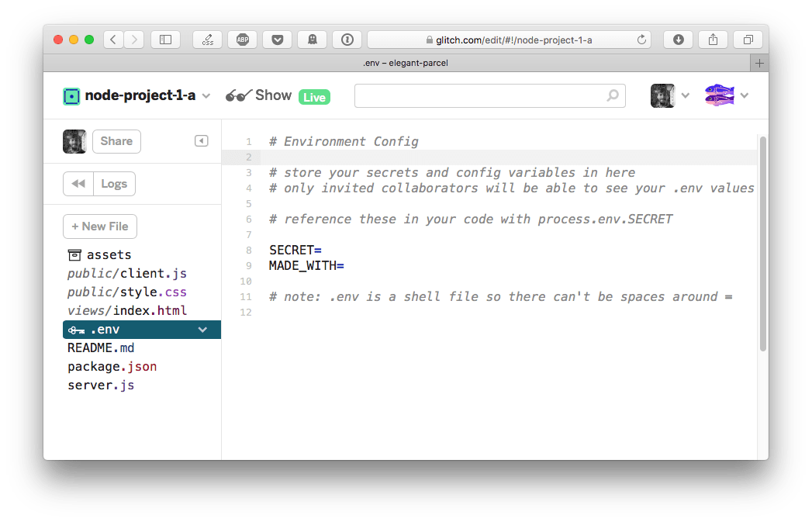Open server.js file
The image size is (812, 522).
(101, 385)
